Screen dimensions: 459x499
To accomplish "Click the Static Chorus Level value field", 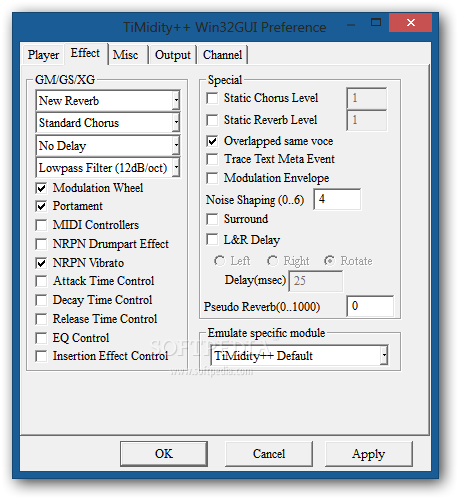I will coord(367,98).
